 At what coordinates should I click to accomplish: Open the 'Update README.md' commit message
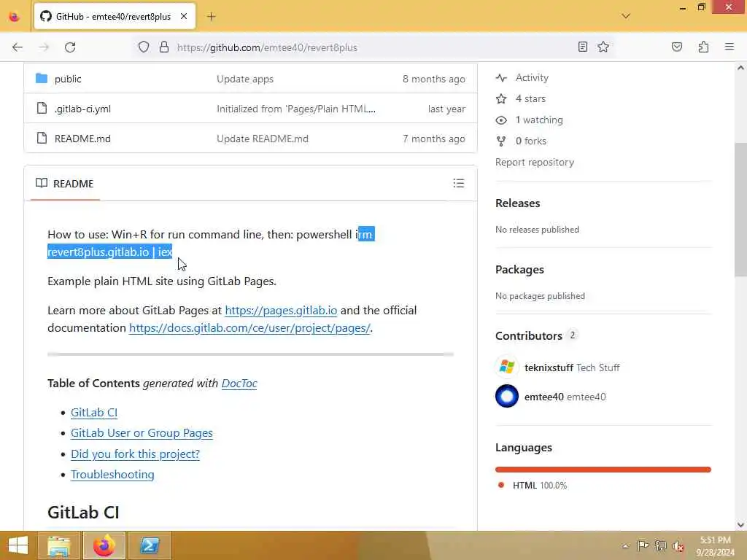(263, 139)
